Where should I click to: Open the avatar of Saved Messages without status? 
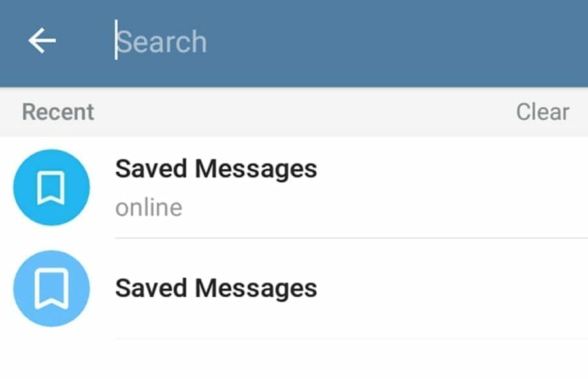coord(52,288)
